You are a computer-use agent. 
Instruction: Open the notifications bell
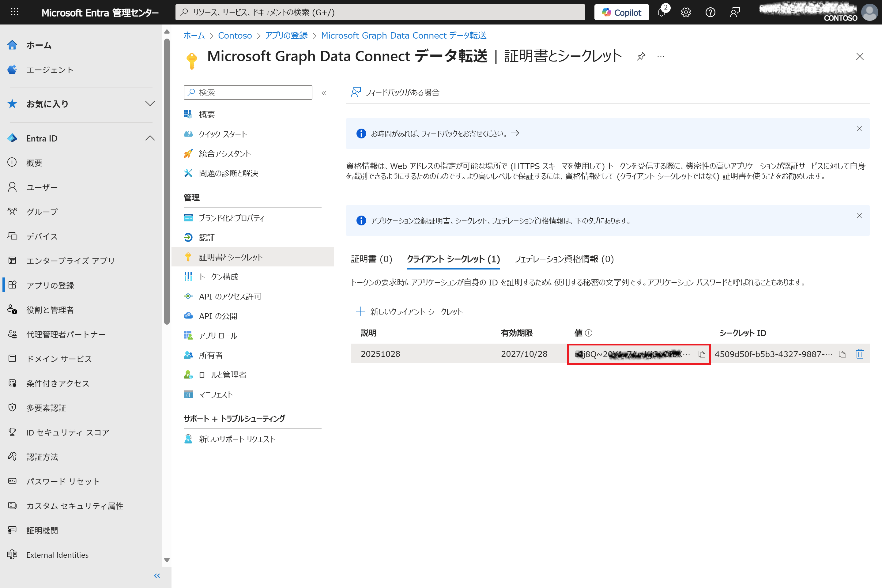click(661, 12)
